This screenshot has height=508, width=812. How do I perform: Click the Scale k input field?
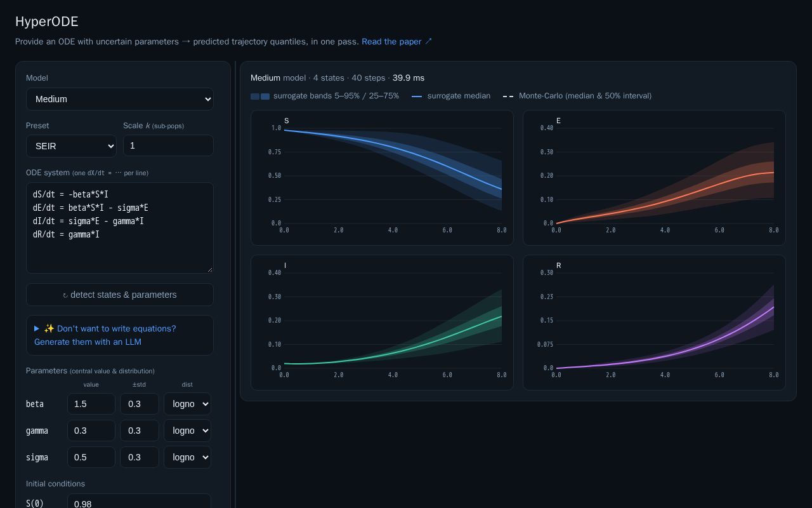(x=168, y=145)
